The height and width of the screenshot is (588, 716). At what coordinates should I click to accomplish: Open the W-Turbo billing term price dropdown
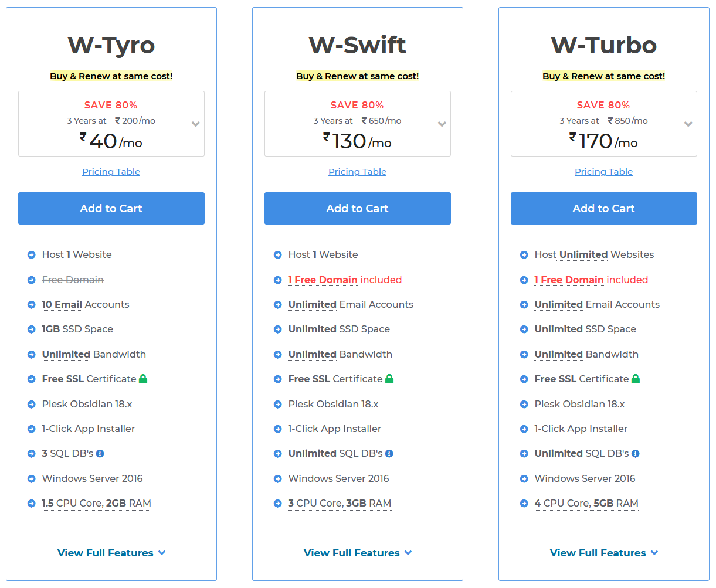click(688, 124)
